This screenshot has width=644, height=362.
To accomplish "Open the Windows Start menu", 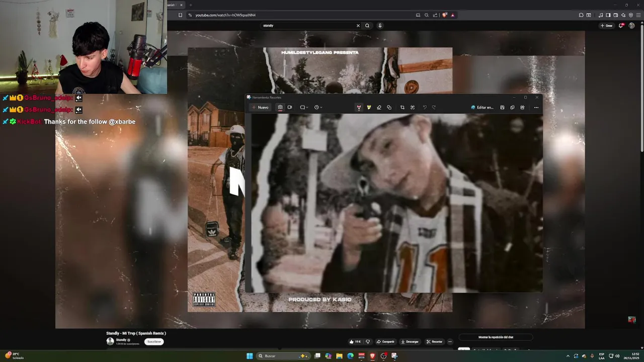I will coord(250,356).
